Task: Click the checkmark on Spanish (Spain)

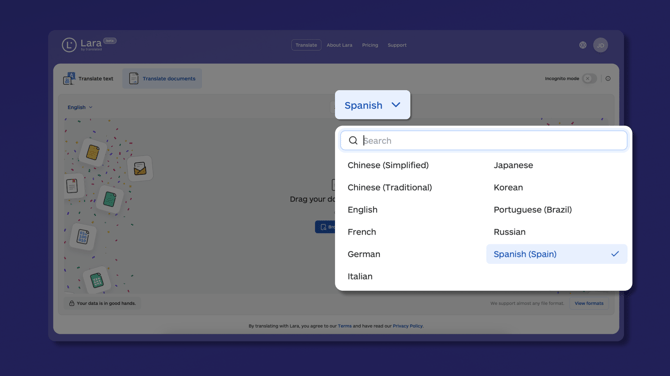Action: pos(615,254)
